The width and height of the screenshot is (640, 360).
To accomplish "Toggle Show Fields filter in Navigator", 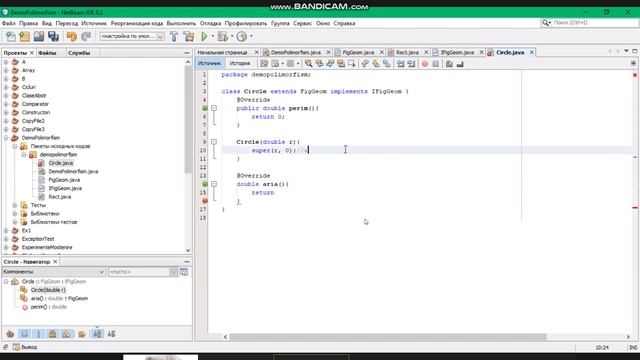I will point(24,334).
